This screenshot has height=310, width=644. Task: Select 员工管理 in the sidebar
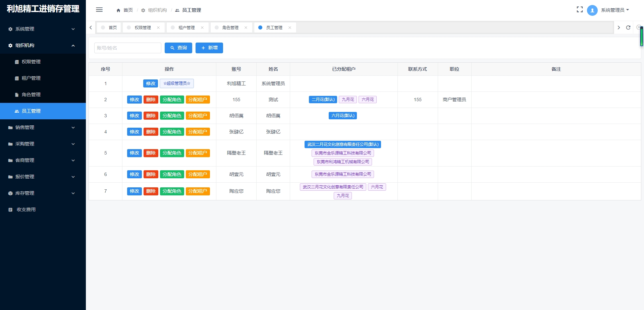pos(43,111)
